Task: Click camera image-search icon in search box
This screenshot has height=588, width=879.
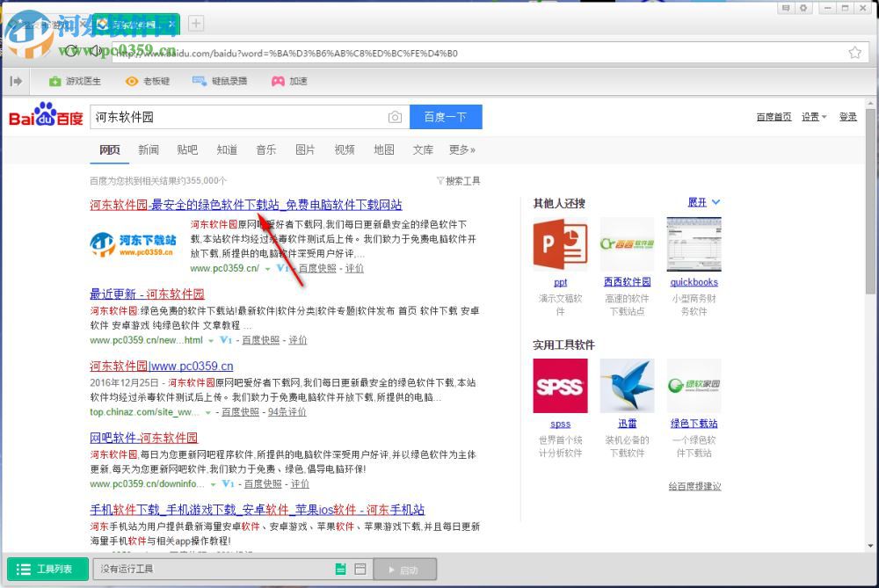Action: [x=395, y=117]
